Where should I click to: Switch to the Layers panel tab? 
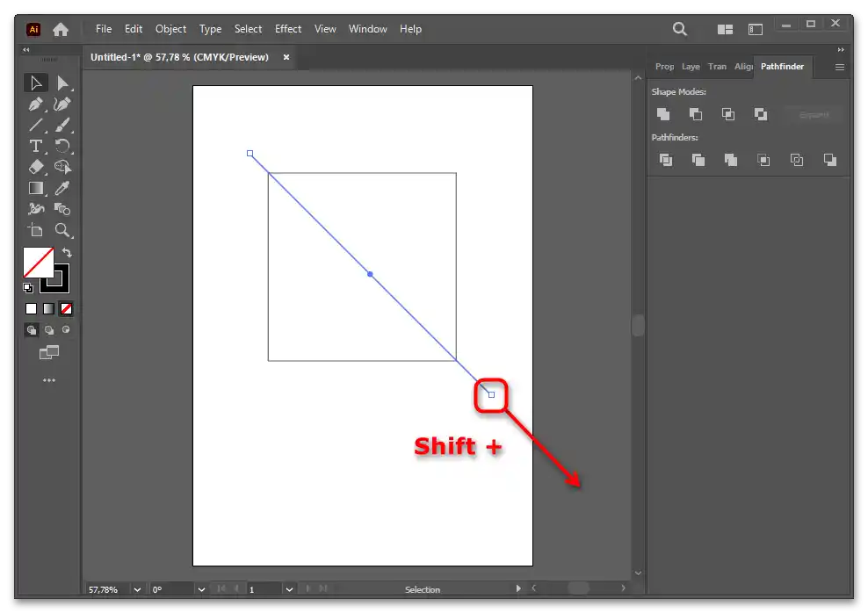[x=691, y=67]
